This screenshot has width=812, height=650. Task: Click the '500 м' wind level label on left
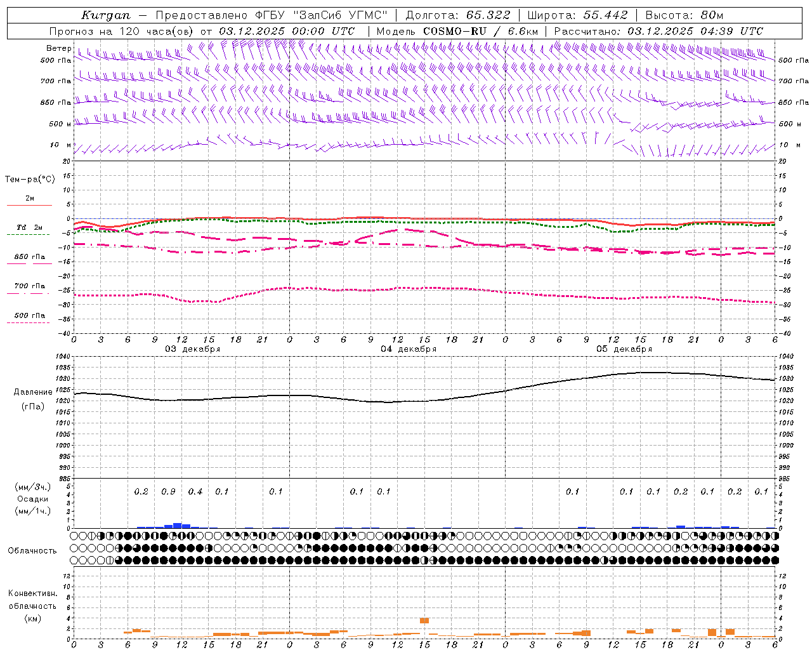pyautogui.click(x=61, y=124)
